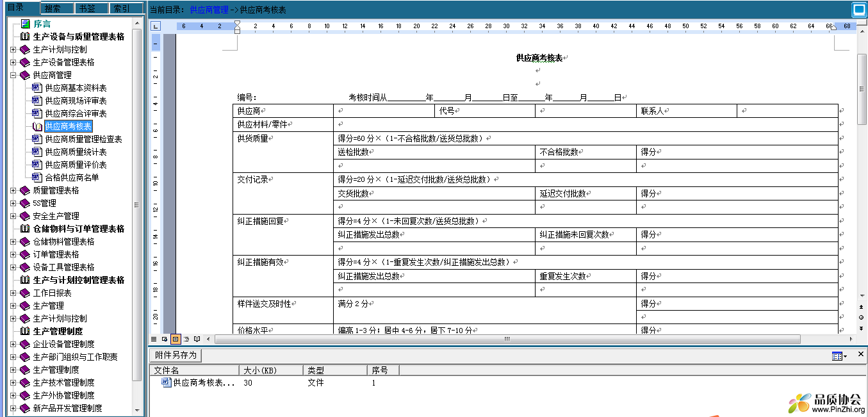Click the tree panel scroll-down arrow

(x=136, y=410)
